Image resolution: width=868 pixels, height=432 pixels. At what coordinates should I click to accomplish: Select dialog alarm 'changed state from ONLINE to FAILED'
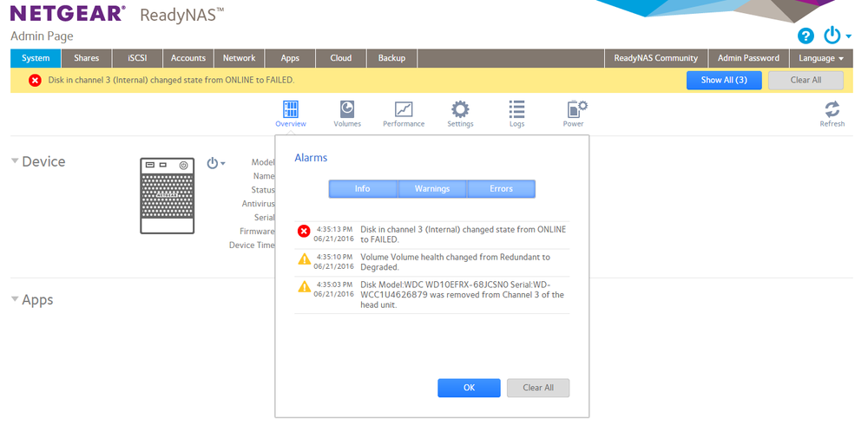pos(464,234)
